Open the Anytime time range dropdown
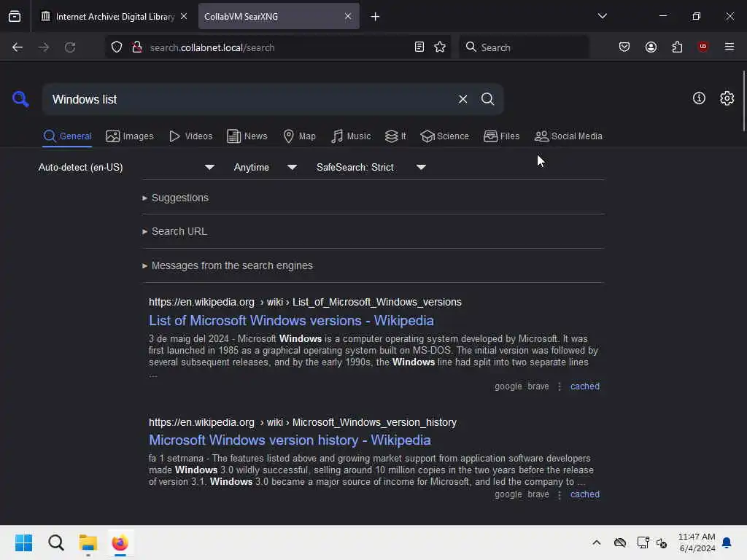The width and height of the screenshot is (747, 560). (x=265, y=167)
